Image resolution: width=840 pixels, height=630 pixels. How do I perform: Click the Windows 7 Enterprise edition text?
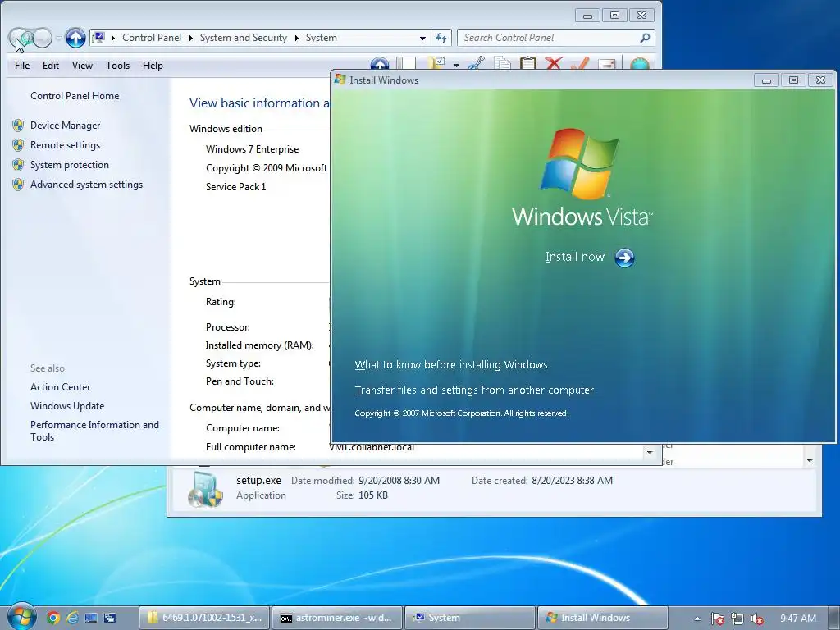coord(253,149)
